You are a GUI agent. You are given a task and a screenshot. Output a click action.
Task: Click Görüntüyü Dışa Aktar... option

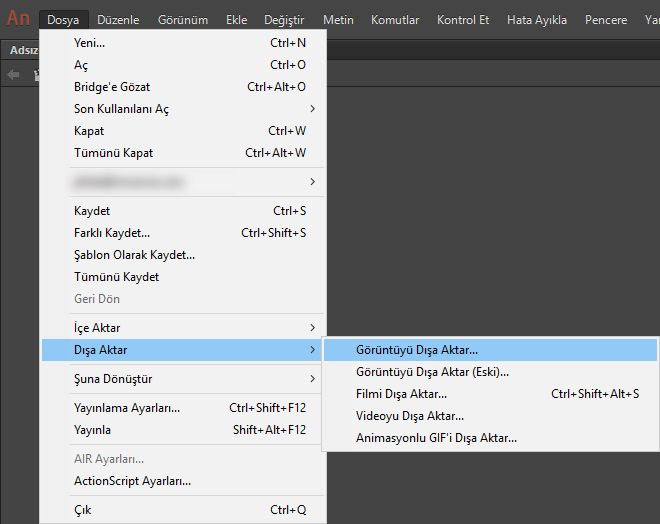pos(417,350)
